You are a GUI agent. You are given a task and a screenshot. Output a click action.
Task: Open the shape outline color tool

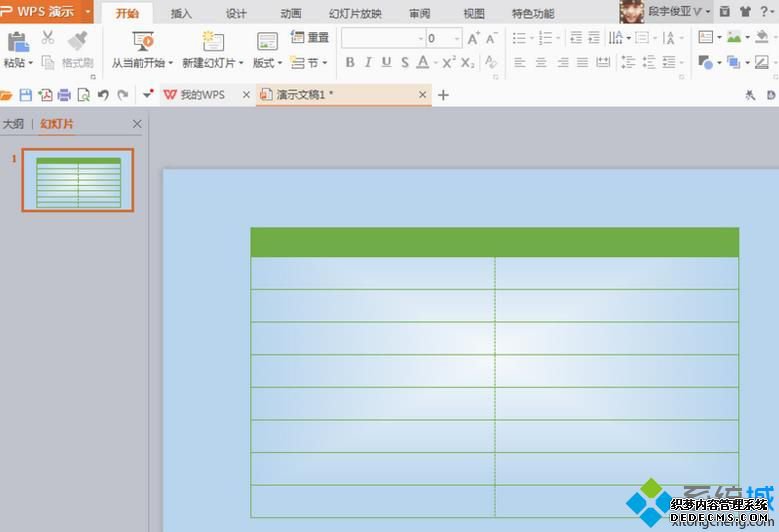[x=761, y=63]
